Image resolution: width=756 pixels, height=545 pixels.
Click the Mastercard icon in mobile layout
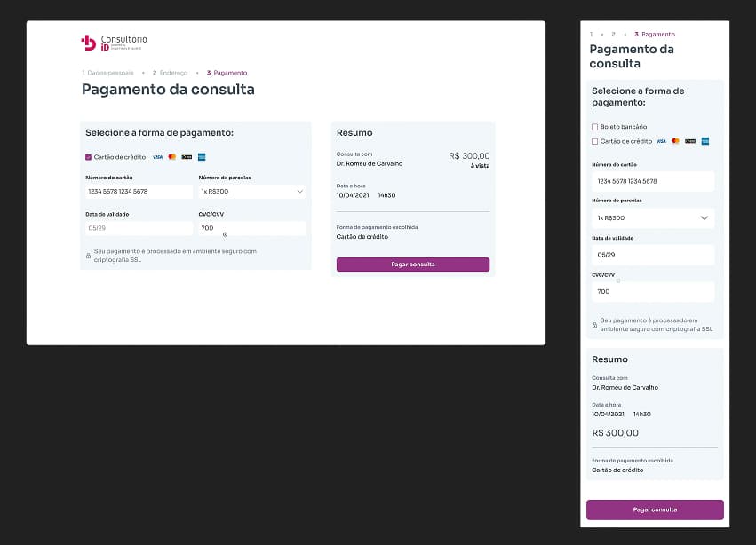point(675,141)
